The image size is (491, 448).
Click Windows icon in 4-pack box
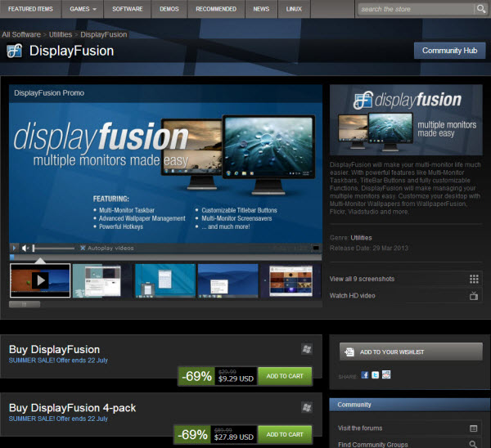click(307, 407)
